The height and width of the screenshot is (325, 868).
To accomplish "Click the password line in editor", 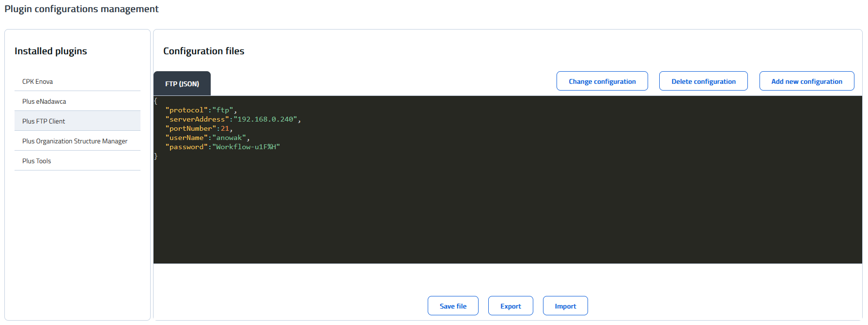I will click(x=222, y=147).
